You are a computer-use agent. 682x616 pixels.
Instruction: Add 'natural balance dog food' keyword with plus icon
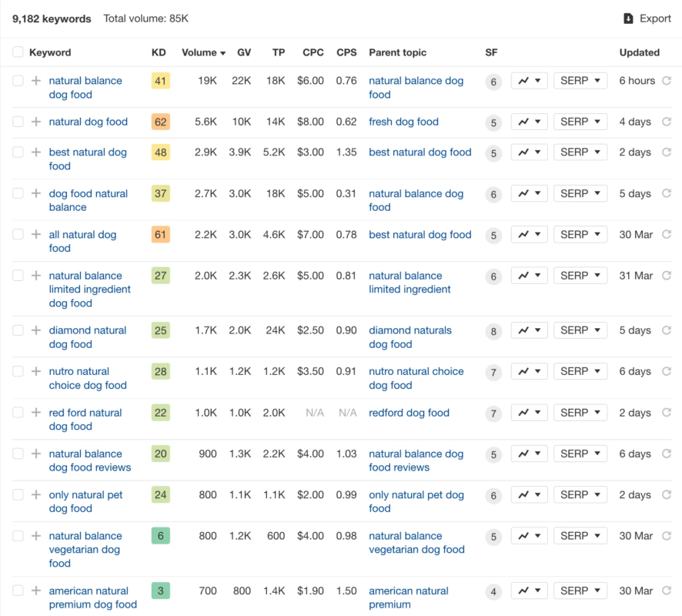pos(36,81)
